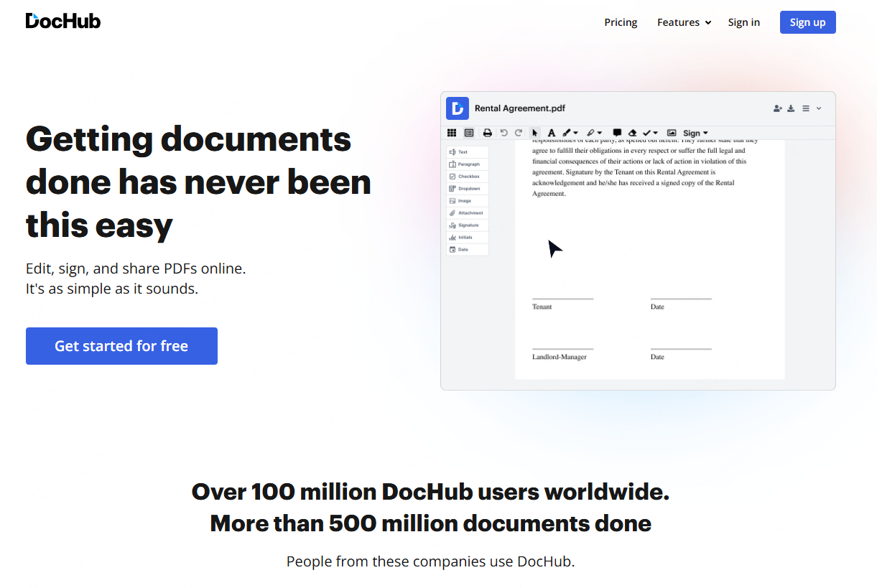Select the Checkbox field in the sidebar
Screen dimensions: 877x588
468,176
